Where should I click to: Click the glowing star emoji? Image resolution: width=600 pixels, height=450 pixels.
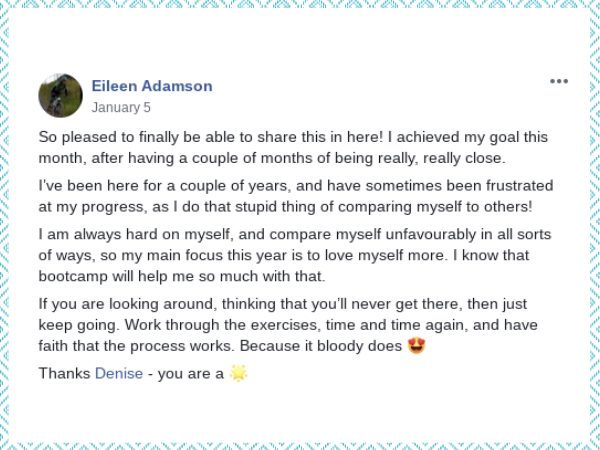point(238,373)
